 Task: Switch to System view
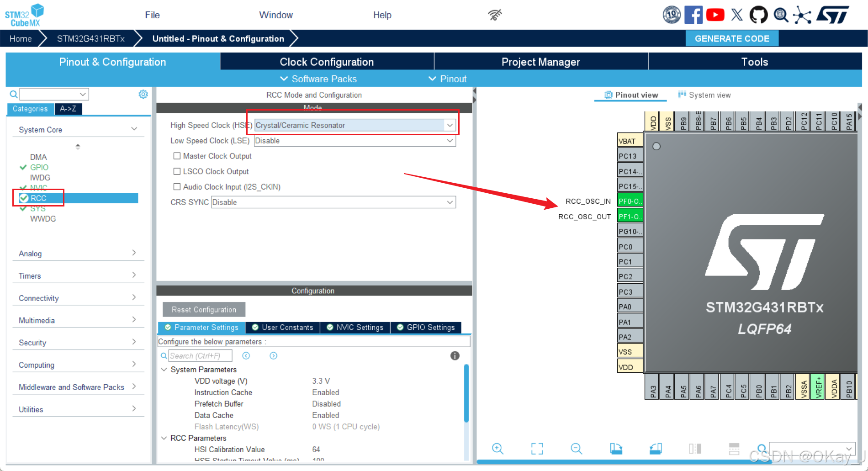(704, 95)
